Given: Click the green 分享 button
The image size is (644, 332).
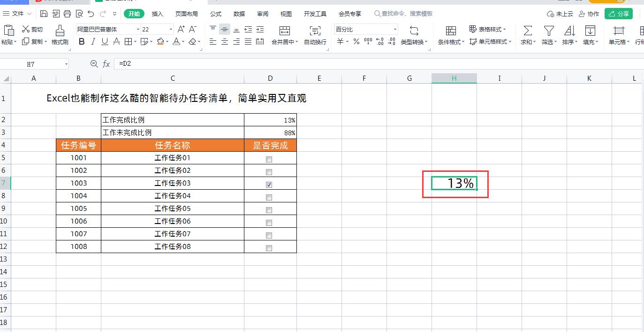Looking at the screenshot, I should pos(619,14).
